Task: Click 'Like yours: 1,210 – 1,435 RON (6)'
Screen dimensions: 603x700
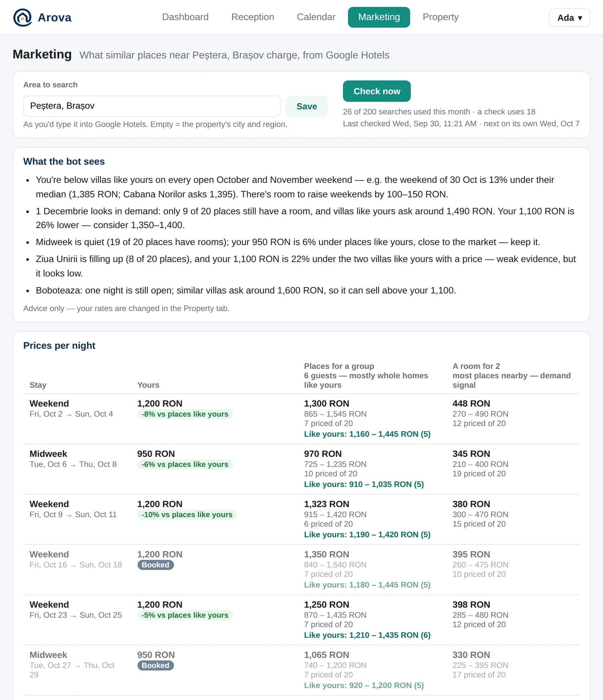Action: (x=367, y=635)
